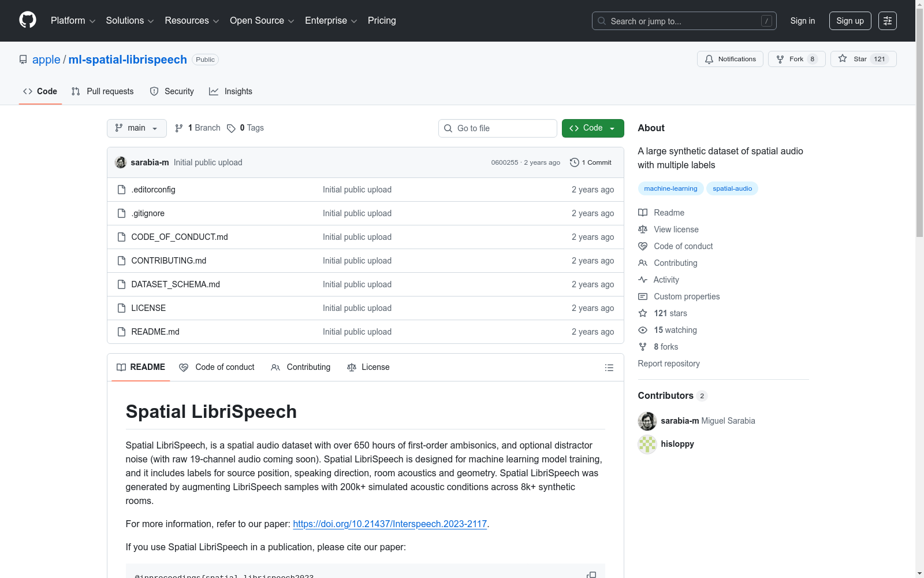Click the sarabia-m contributor avatar in sidebar
This screenshot has height=578, width=924.
click(x=647, y=421)
